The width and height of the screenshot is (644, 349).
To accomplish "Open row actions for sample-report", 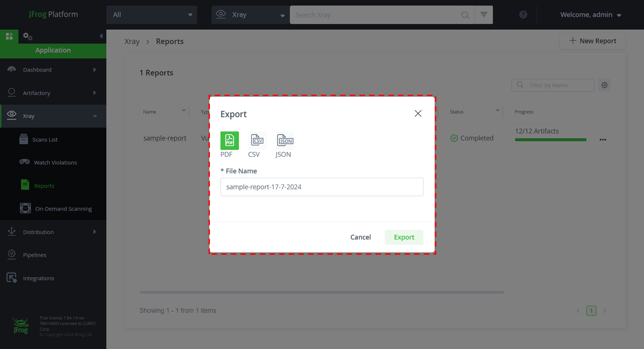I will [603, 140].
